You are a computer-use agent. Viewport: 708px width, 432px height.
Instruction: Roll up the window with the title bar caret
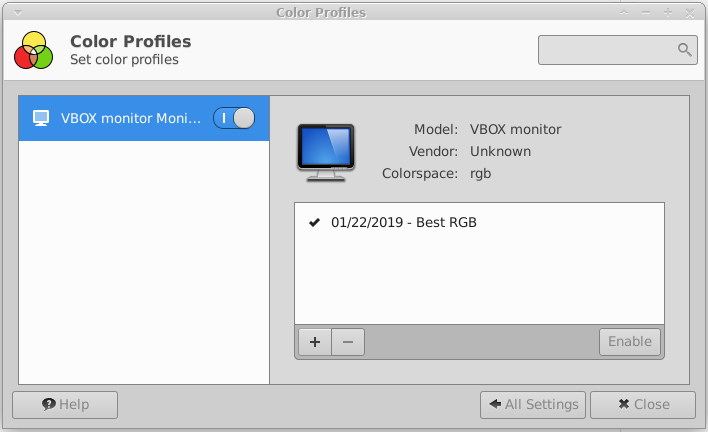tap(624, 12)
